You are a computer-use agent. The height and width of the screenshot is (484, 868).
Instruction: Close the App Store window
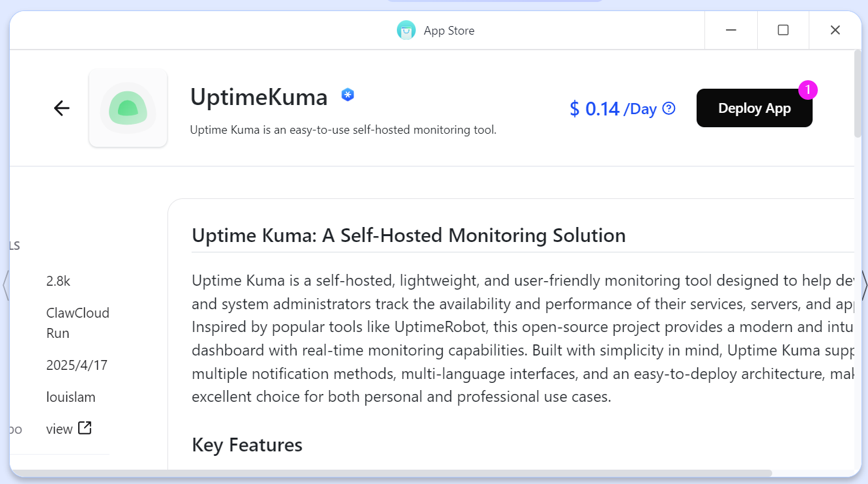click(x=835, y=31)
